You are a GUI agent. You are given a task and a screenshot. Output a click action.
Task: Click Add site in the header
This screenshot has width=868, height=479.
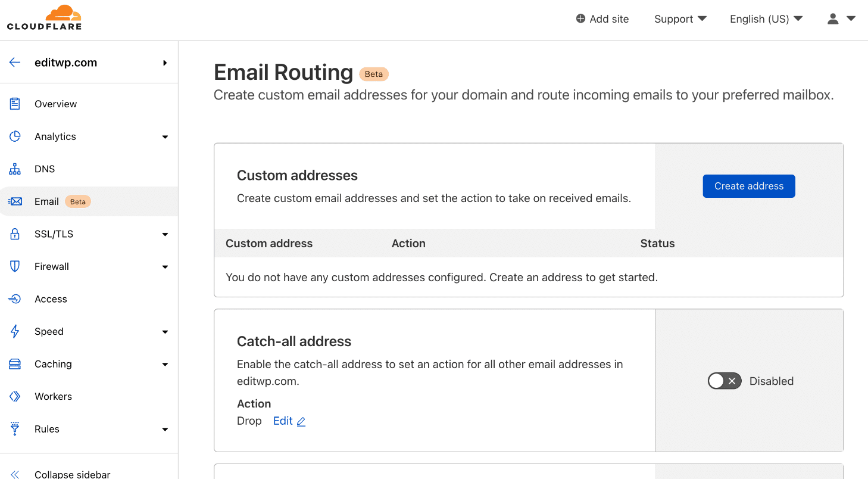click(602, 19)
